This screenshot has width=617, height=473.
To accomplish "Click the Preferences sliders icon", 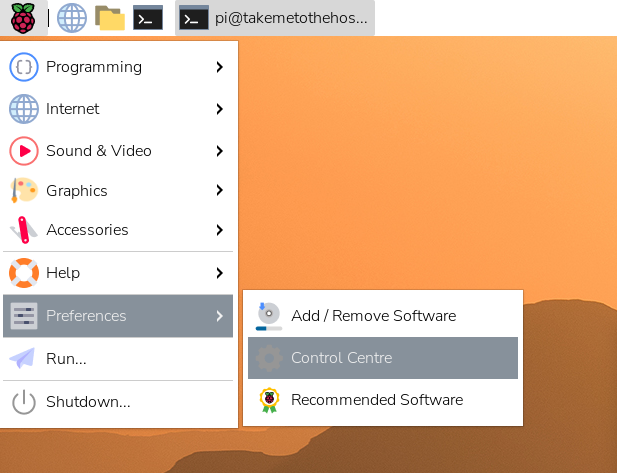I will (24, 316).
